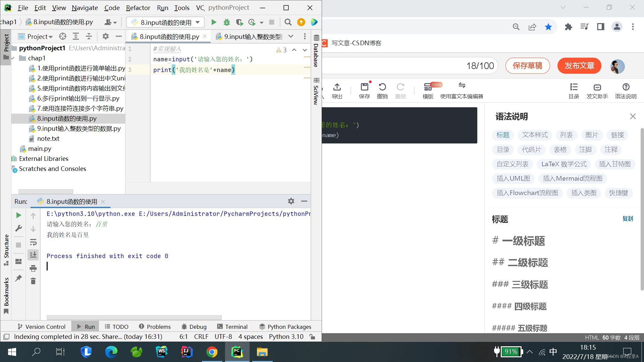644x362 pixels.
Task: Click the trash Clear All icon in Run panel
Action: [33, 281]
